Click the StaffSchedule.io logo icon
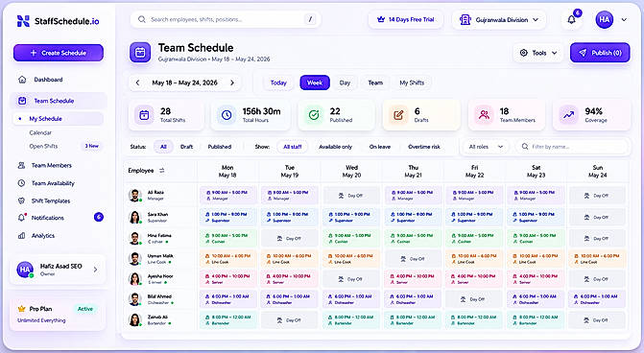This screenshot has width=644, height=353. tap(23, 21)
